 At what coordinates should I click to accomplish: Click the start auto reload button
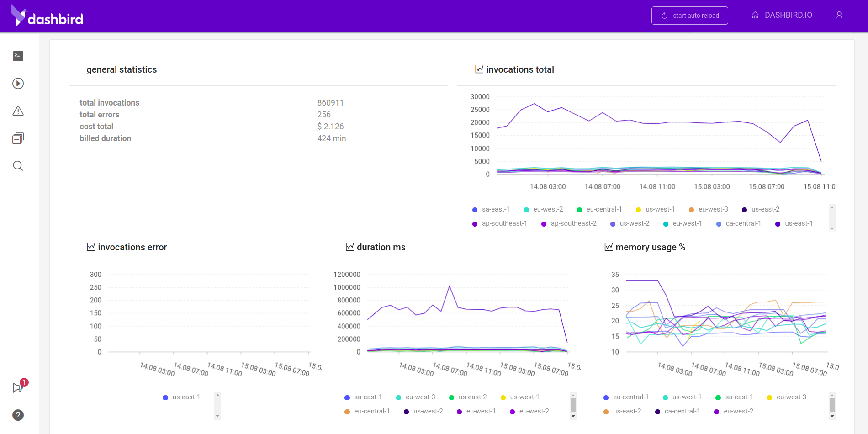click(689, 15)
